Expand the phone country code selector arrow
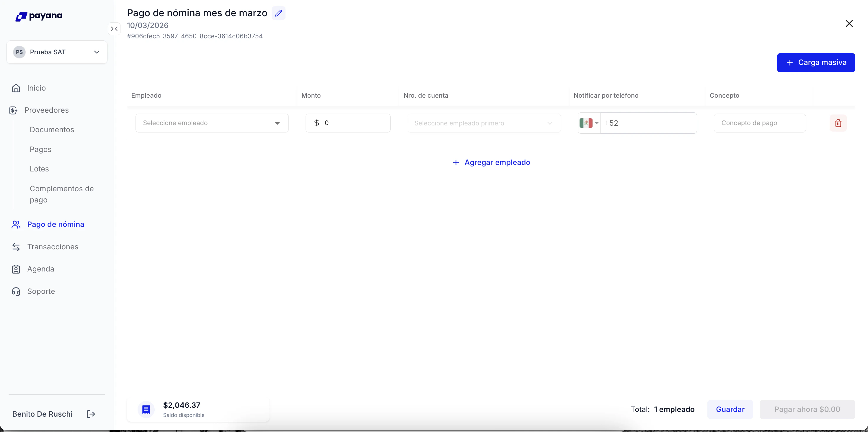 click(596, 123)
